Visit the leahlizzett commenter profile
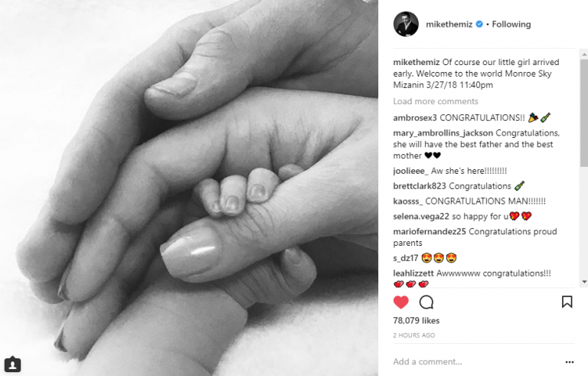 (413, 273)
